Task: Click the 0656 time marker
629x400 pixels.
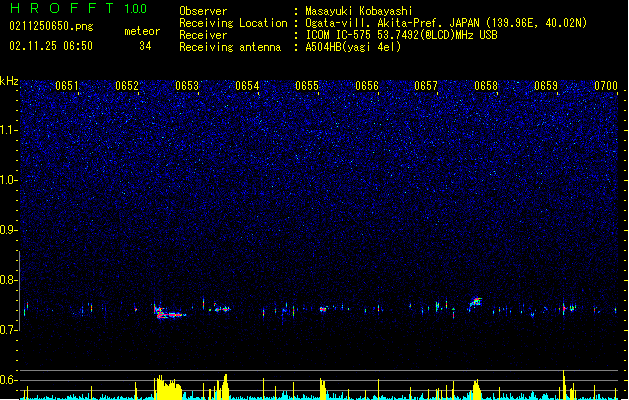Action: coord(367,86)
